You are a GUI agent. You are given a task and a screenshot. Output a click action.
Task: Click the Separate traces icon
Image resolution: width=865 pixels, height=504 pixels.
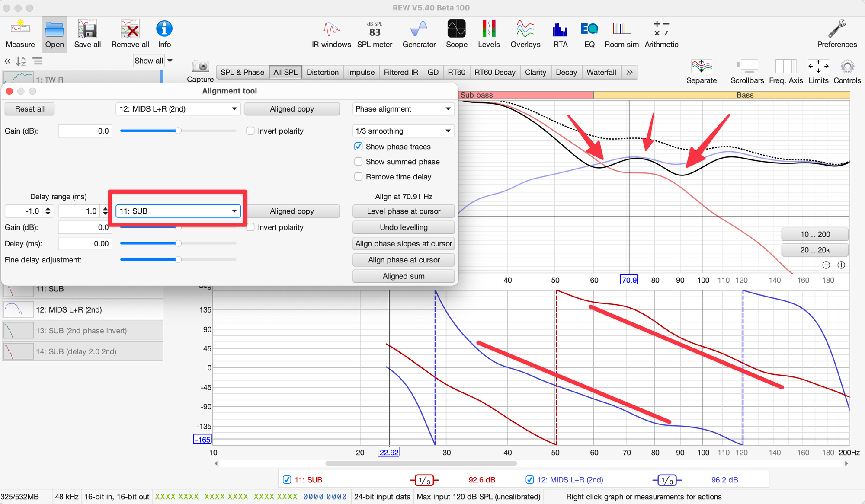pyautogui.click(x=701, y=67)
